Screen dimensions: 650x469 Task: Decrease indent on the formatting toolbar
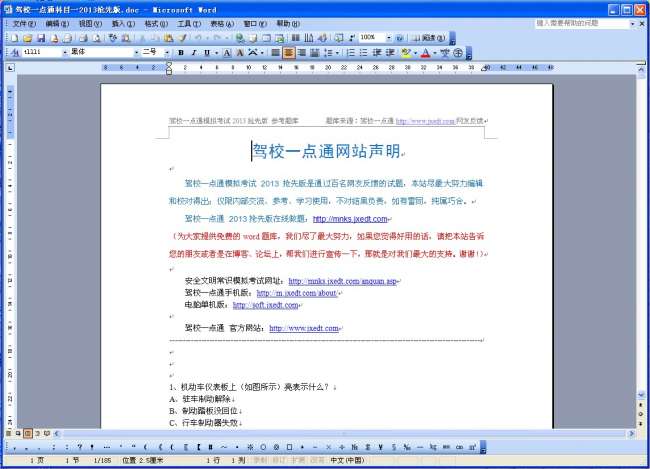coord(377,53)
